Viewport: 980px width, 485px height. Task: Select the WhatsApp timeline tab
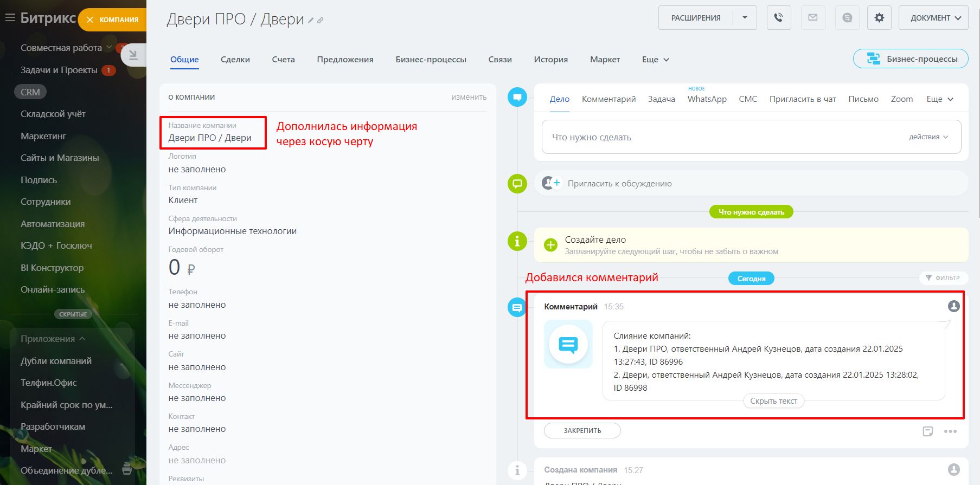point(707,99)
